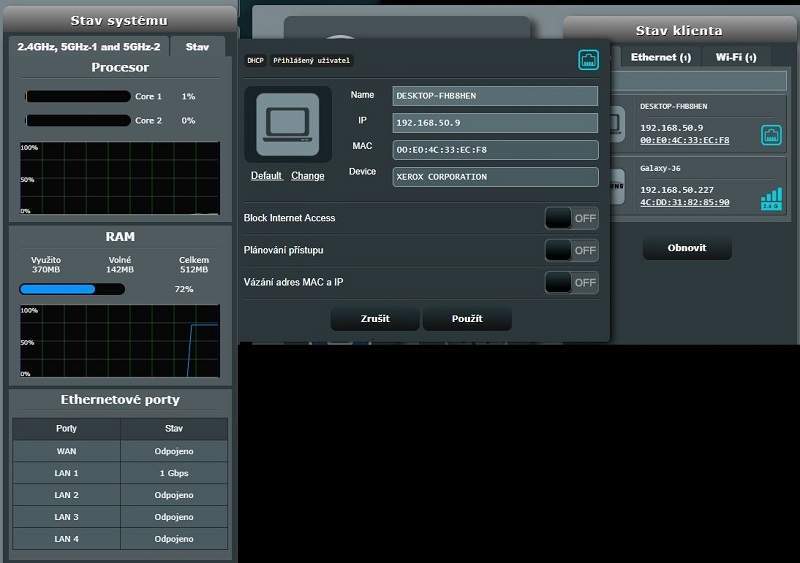800x563 pixels.
Task: Click the Přihlášený uživatel badge
Action: tap(312, 60)
